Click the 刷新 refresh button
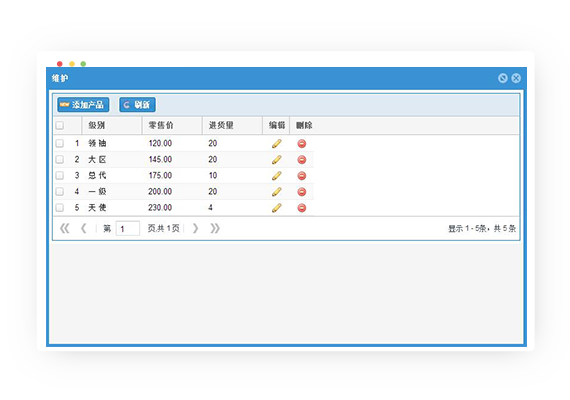Image resolution: width=570 pixels, height=400 pixels. [137, 105]
